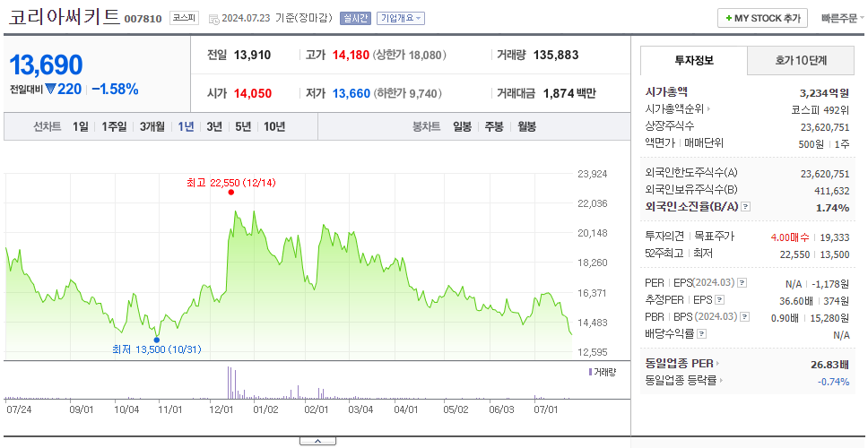Click the stock name 코리아써키트

tap(64, 17)
